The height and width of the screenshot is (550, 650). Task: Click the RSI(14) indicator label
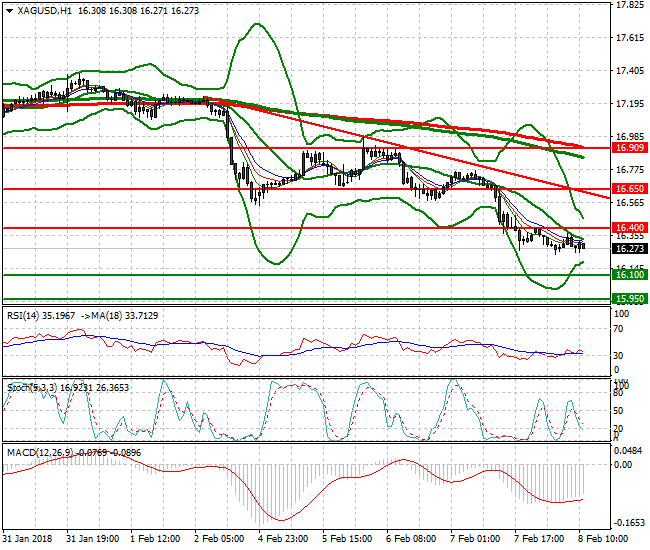[x=24, y=315]
